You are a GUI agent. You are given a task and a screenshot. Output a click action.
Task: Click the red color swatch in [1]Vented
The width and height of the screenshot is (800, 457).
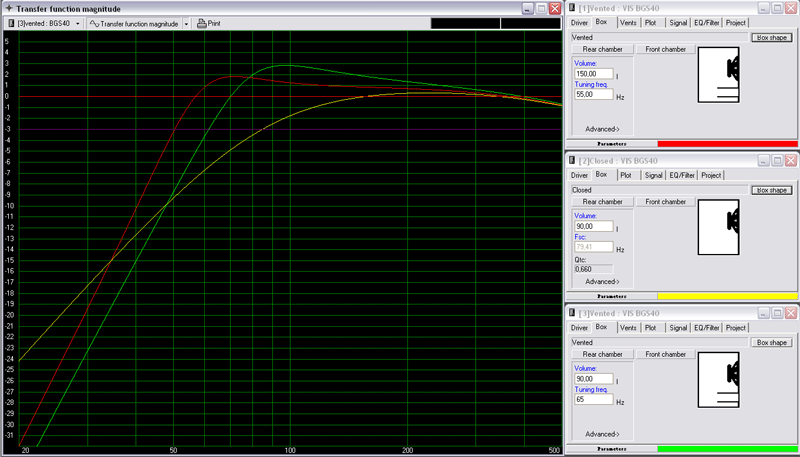[x=728, y=144]
